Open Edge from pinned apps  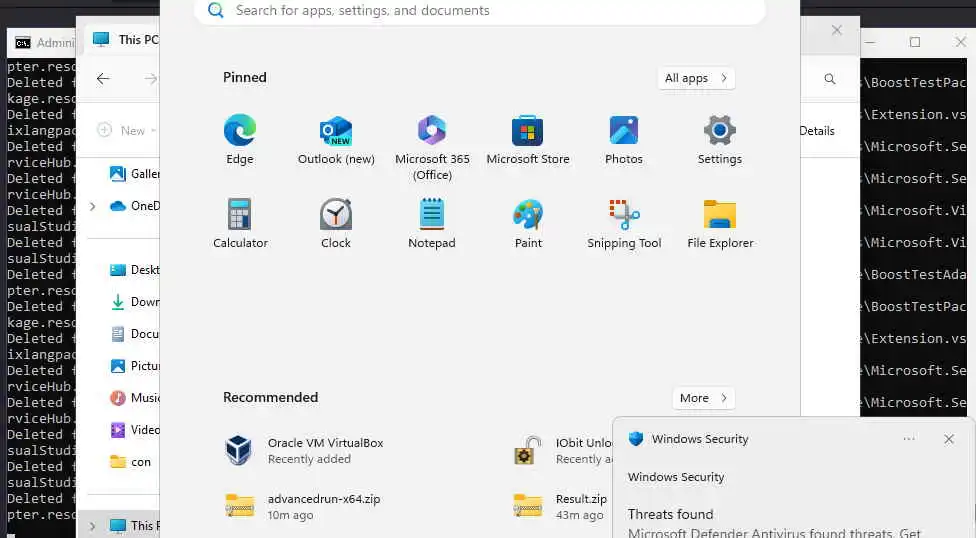tap(240, 140)
